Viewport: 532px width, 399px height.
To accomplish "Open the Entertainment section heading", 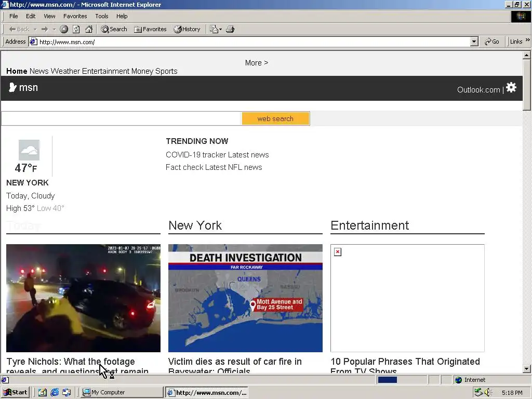I will (370, 225).
